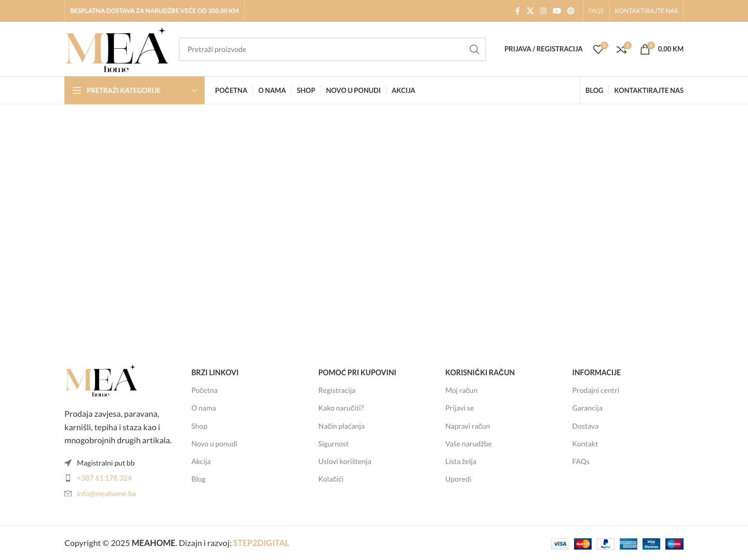The height and width of the screenshot is (560, 748).
Task: Click the location arrow icon by Magistralni put
Action: tap(68, 463)
